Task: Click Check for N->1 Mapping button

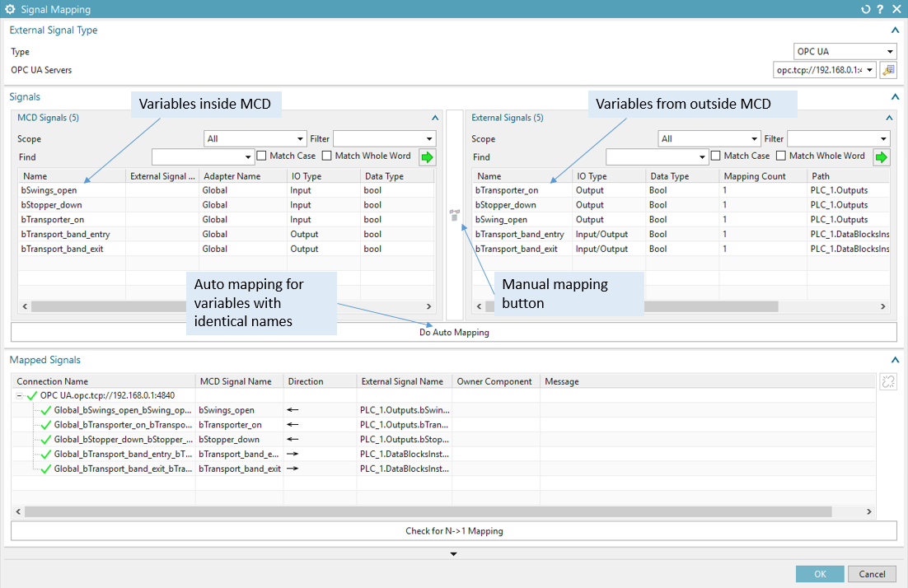Action: click(453, 531)
